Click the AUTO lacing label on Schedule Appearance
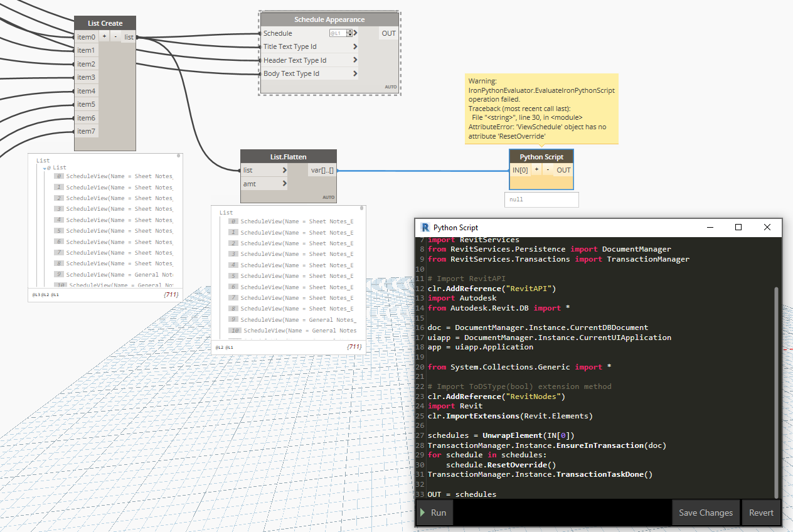The image size is (793, 532). (x=391, y=87)
